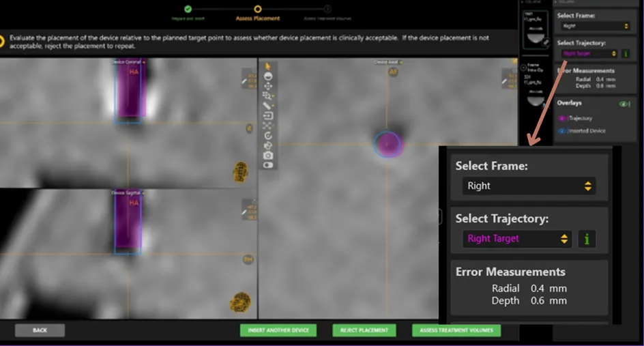The image size is (644, 346).
Task: Click the magenta device marker in axial view
Action: 387,144
